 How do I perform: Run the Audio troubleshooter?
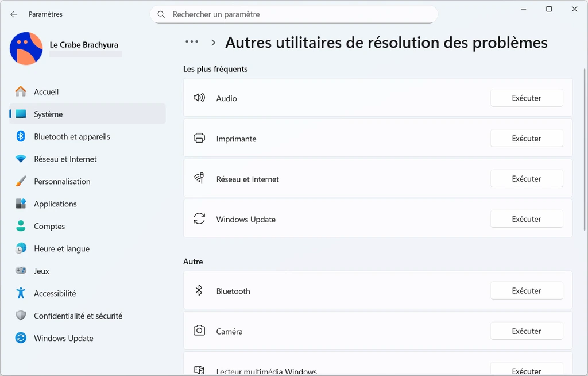click(x=526, y=98)
